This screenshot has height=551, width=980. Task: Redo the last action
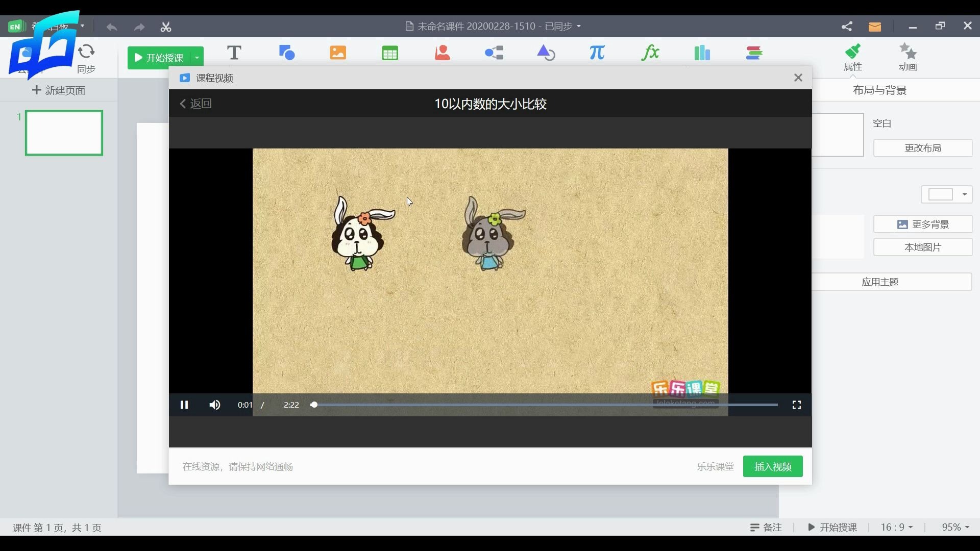139,27
